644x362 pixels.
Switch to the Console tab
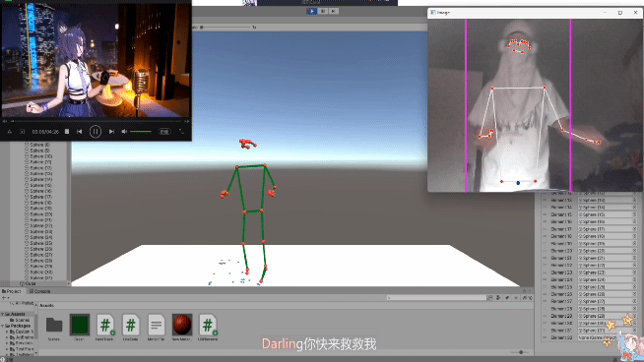[39, 291]
